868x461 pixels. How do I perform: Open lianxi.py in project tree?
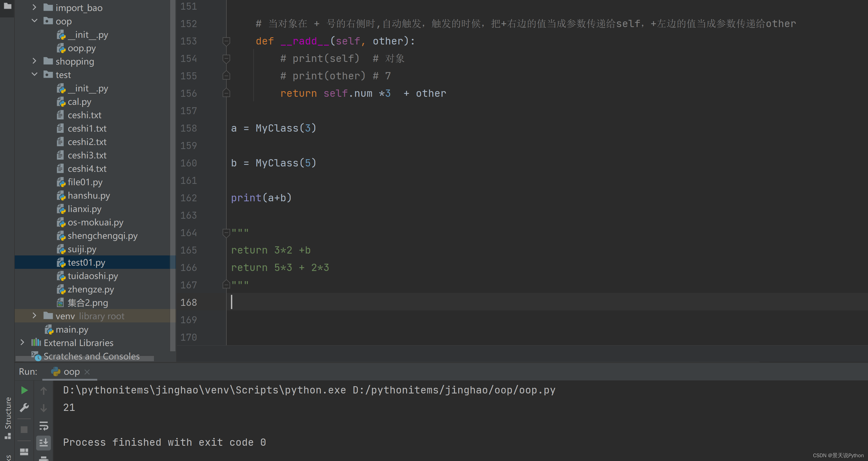(x=79, y=209)
